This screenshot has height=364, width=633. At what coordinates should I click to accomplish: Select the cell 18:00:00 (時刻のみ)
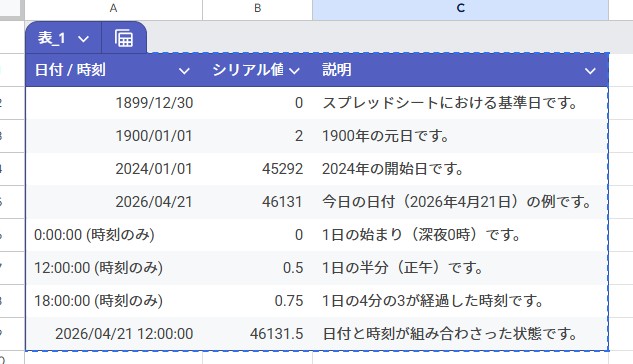[x=114, y=301]
